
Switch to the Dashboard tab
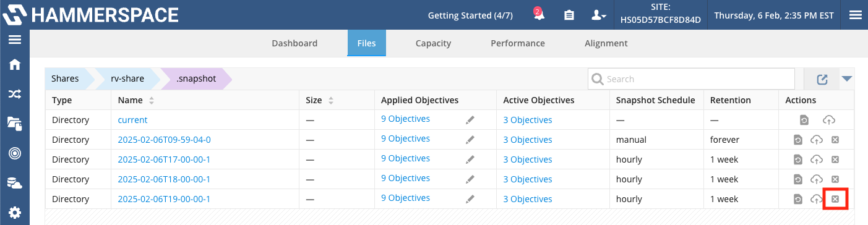[x=294, y=43]
